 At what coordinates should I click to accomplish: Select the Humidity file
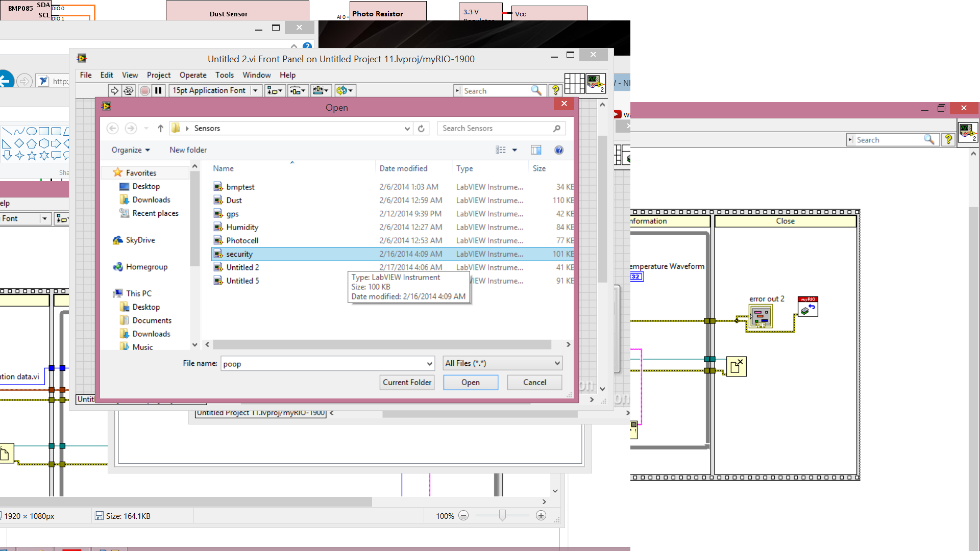[393, 227]
